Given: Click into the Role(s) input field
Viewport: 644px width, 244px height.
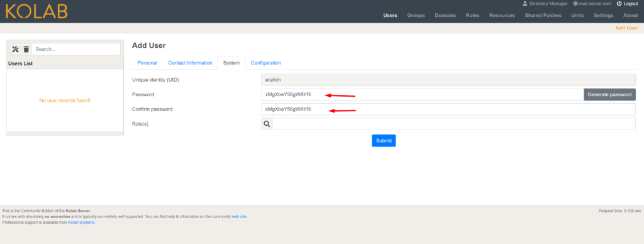Looking at the screenshot, I should (454, 124).
